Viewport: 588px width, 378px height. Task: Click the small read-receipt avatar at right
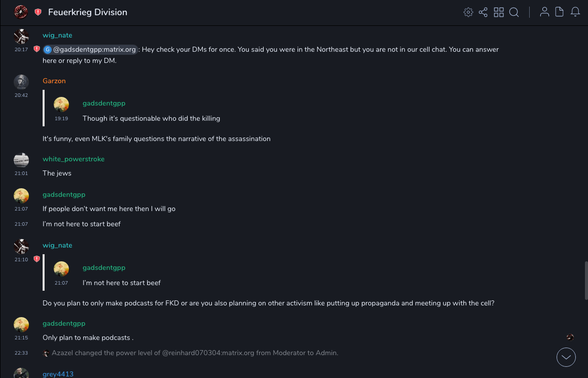point(570,337)
